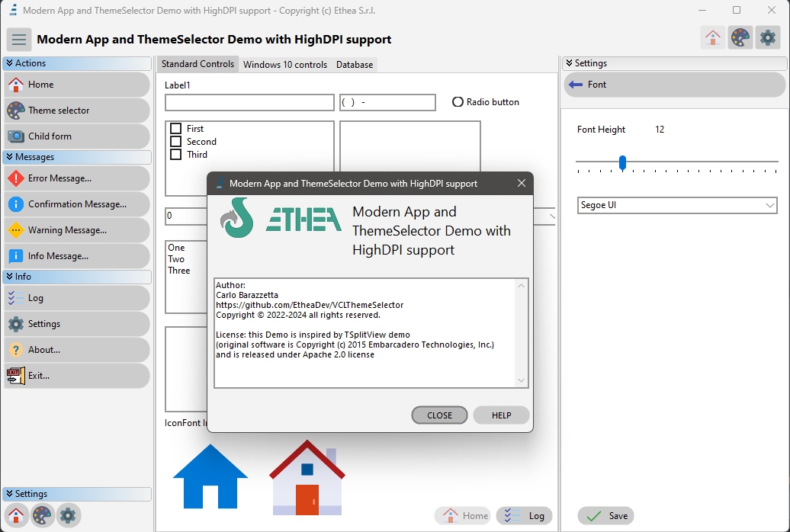The height and width of the screenshot is (532, 790).
Task: Open the Segoe UI font dropdown
Action: tap(769, 205)
